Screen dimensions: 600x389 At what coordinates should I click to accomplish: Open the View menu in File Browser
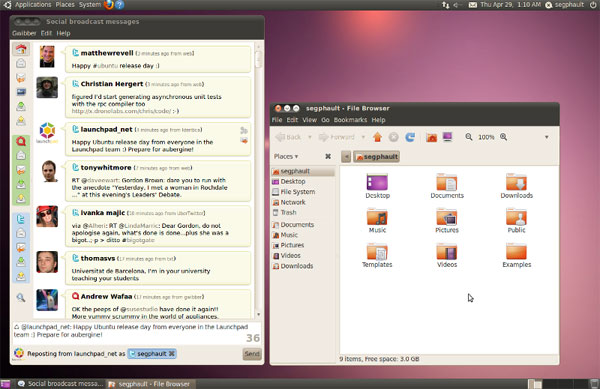[x=310, y=120]
